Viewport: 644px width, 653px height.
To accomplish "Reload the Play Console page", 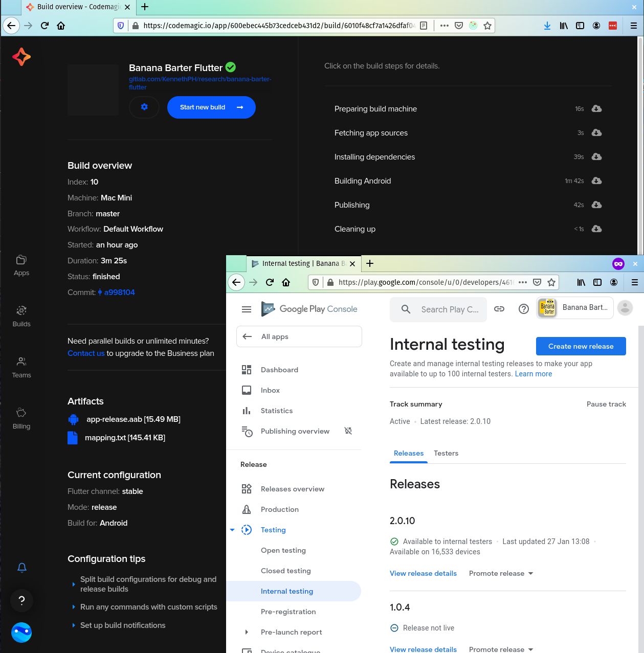I will tap(270, 282).
